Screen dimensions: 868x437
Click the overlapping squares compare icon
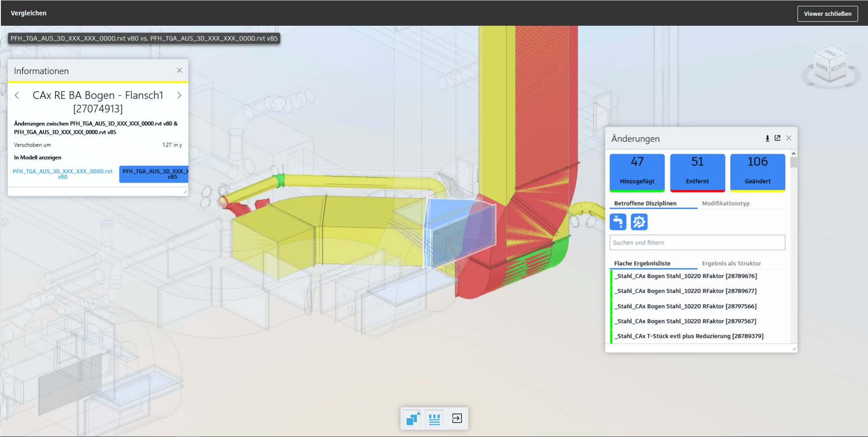pyautogui.click(x=413, y=418)
